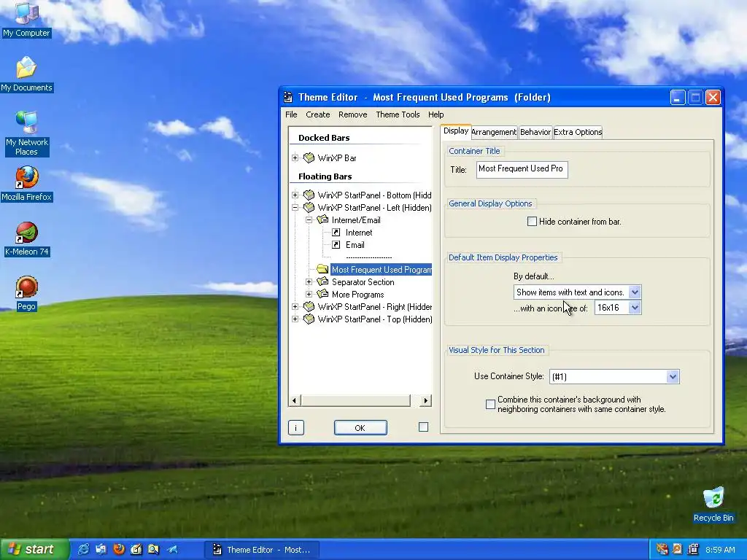Collapse the Internet/Email node
This screenshot has height=560, width=747.
[x=309, y=219]
